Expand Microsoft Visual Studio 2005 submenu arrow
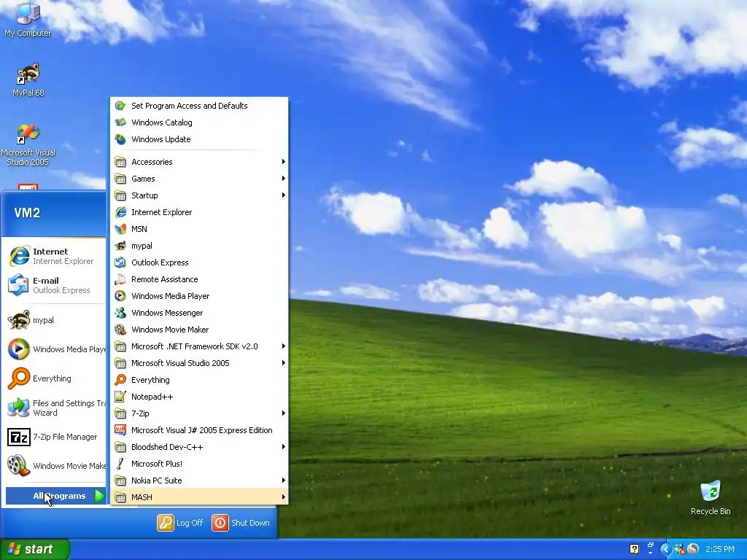The width and height of the screenshot is (747, 560). pyautogui.click(x=284, y=363)
